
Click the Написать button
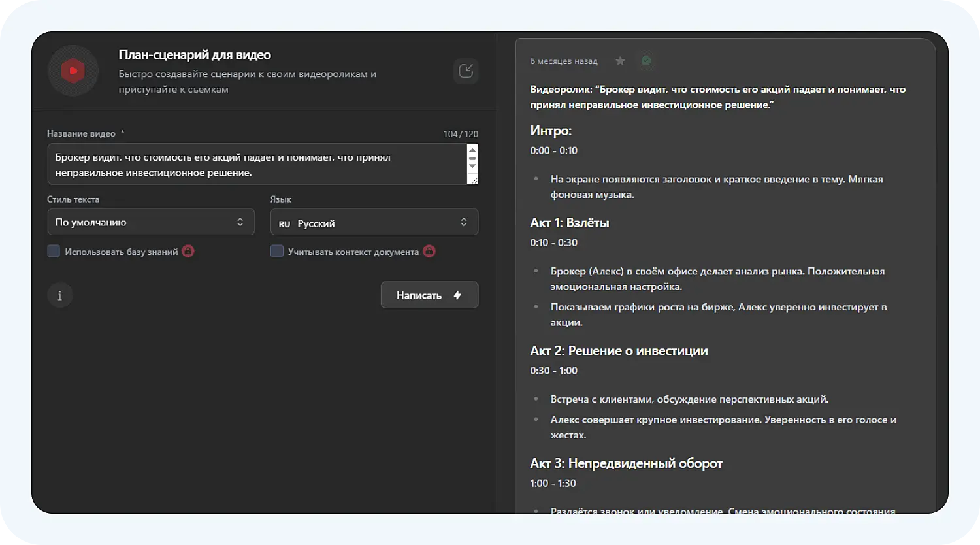(429, 295)
